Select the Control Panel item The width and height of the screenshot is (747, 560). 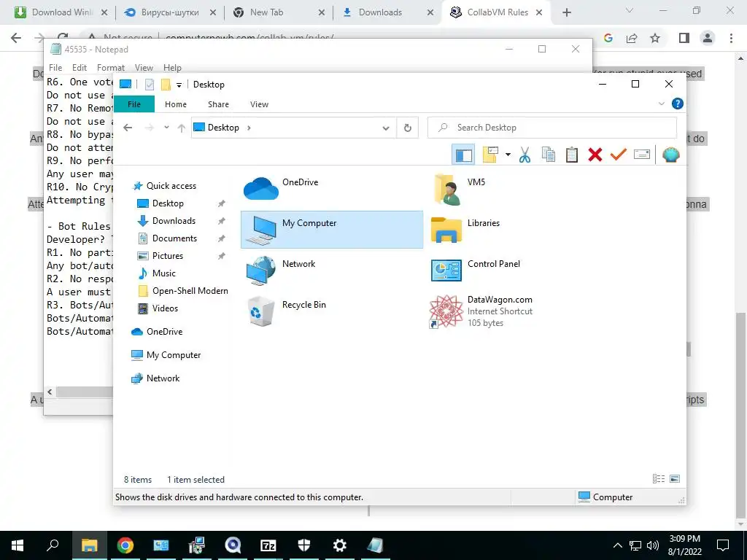[x=518, y=271]
